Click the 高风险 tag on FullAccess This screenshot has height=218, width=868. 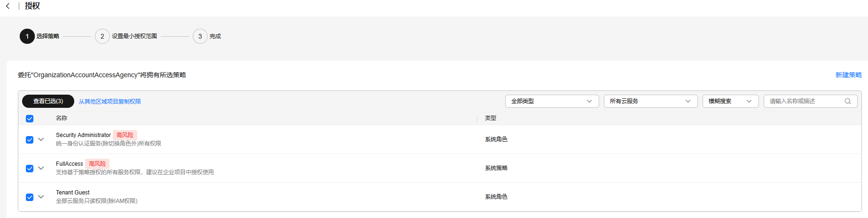click(x=97, y=164)
